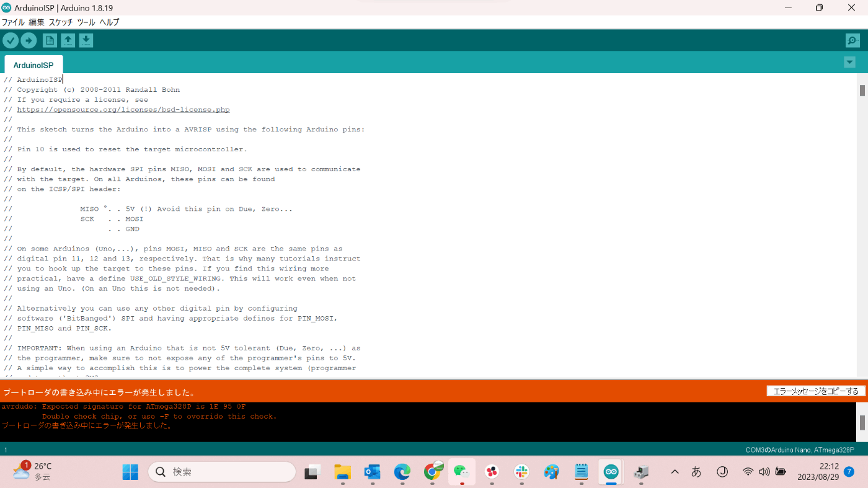This screenshot has width=868, height=488.
Task: Expand the tab options dropdown arrow
Action: pyautogui.click(x=849, y=62)
